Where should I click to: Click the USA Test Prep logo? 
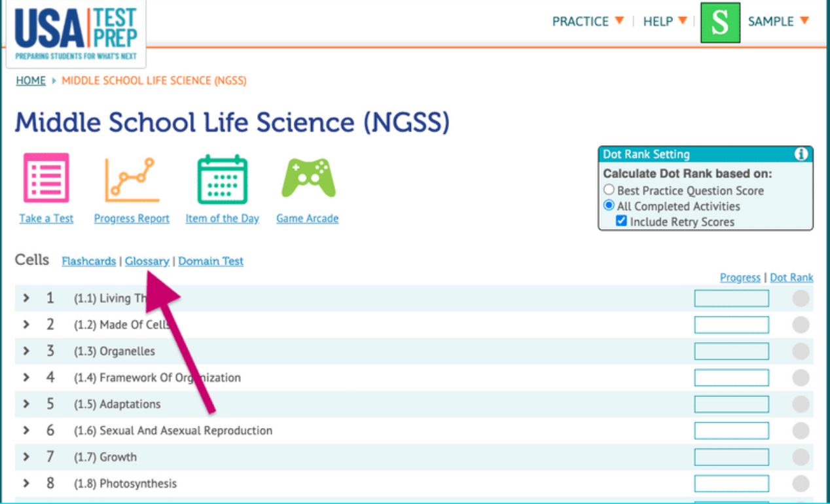(76, 32)
